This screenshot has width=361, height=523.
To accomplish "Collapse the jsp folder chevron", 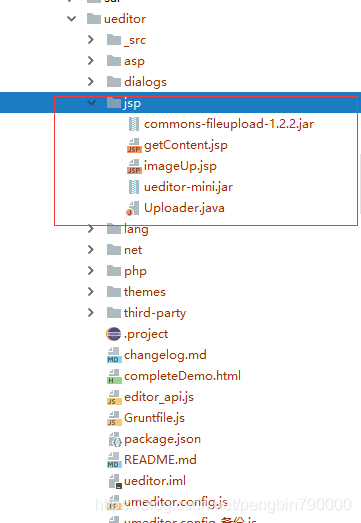I will click(x=91, y=103).
